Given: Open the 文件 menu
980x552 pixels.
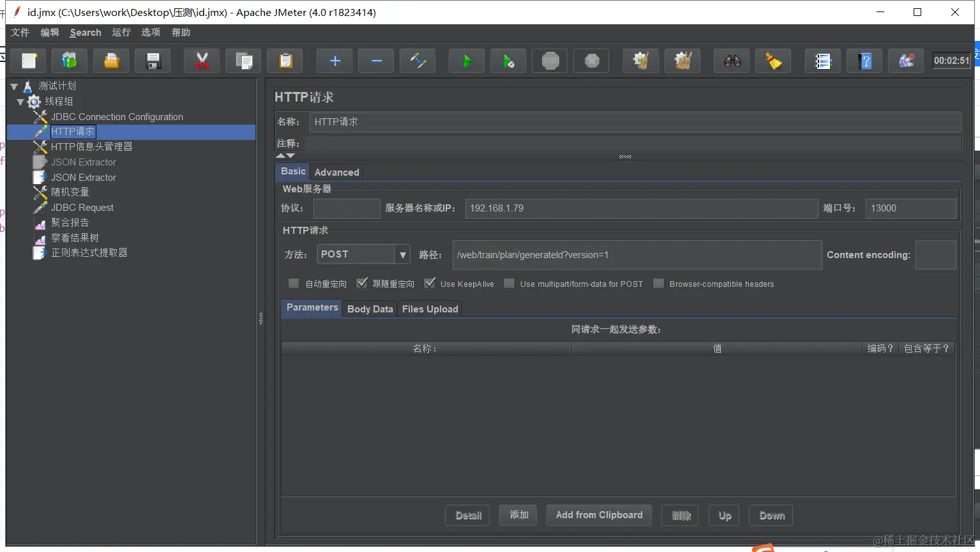Looking at the screenshot, I should point(20,33).
